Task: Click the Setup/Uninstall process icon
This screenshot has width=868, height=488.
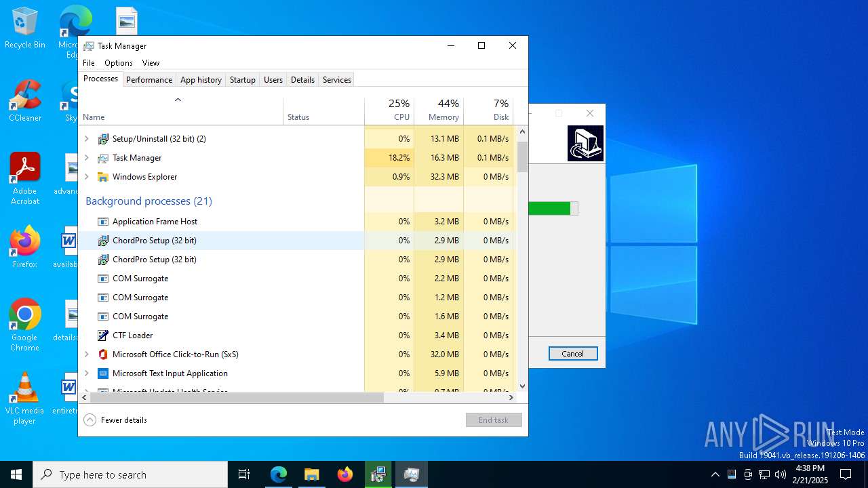Action: click(x=103, y=139)
